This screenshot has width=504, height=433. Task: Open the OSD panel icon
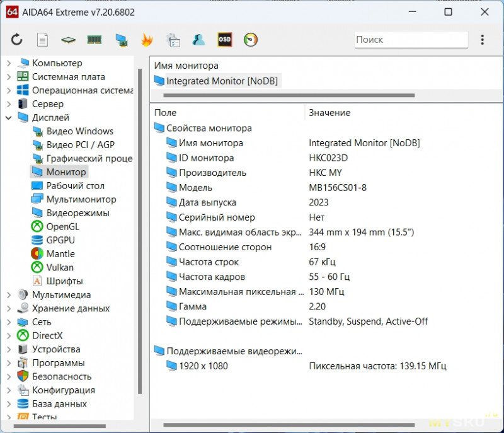coord(225,40)
